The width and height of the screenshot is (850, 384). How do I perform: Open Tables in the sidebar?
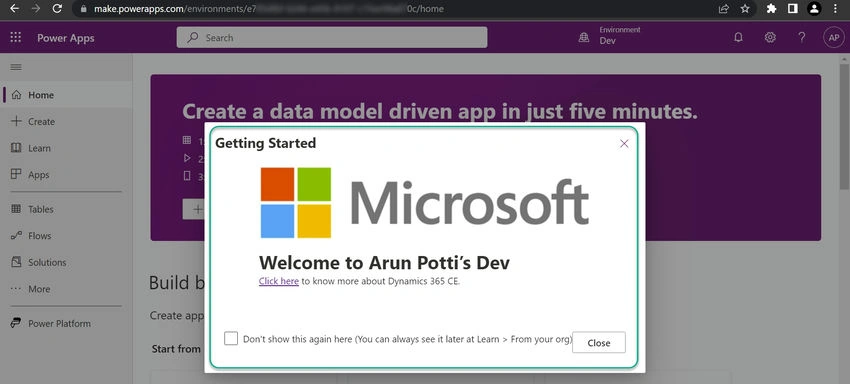tap(66, 209)
